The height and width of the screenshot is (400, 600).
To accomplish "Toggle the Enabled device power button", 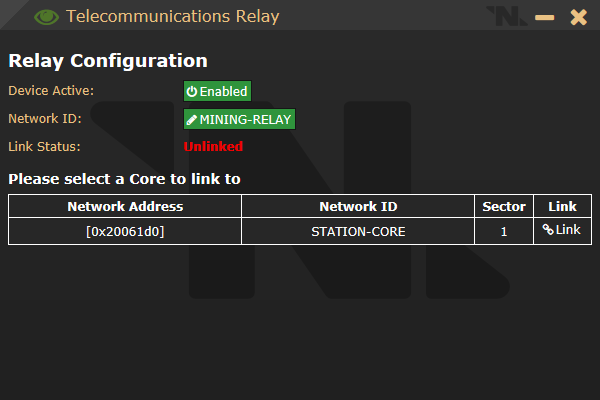I will click(217, 91).
